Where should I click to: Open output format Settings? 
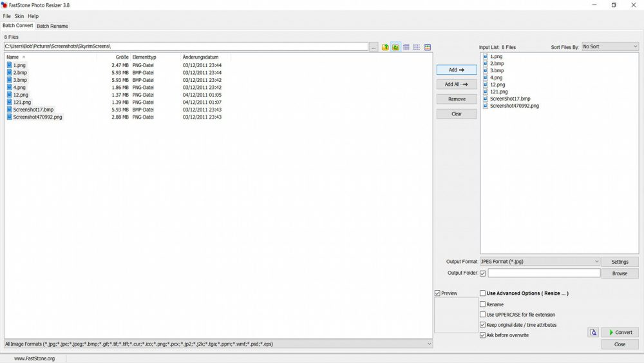pyautogui.click(x=620, y=262)
